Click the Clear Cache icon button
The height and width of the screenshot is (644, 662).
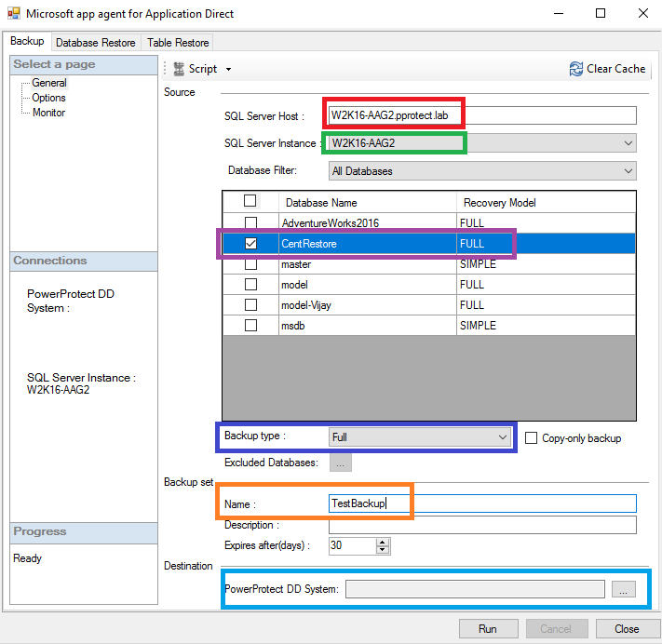tap(576, 69)
